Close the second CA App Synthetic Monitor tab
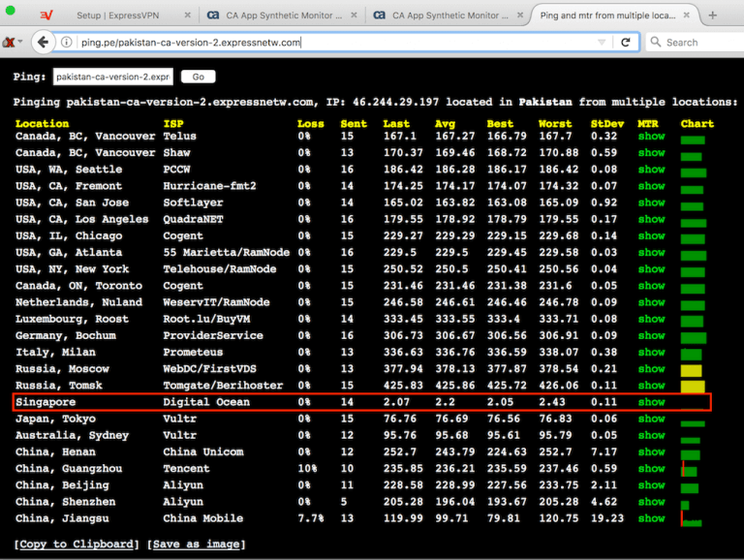The image size is (744, 560). pyautogui.click(x=520, y=16)
